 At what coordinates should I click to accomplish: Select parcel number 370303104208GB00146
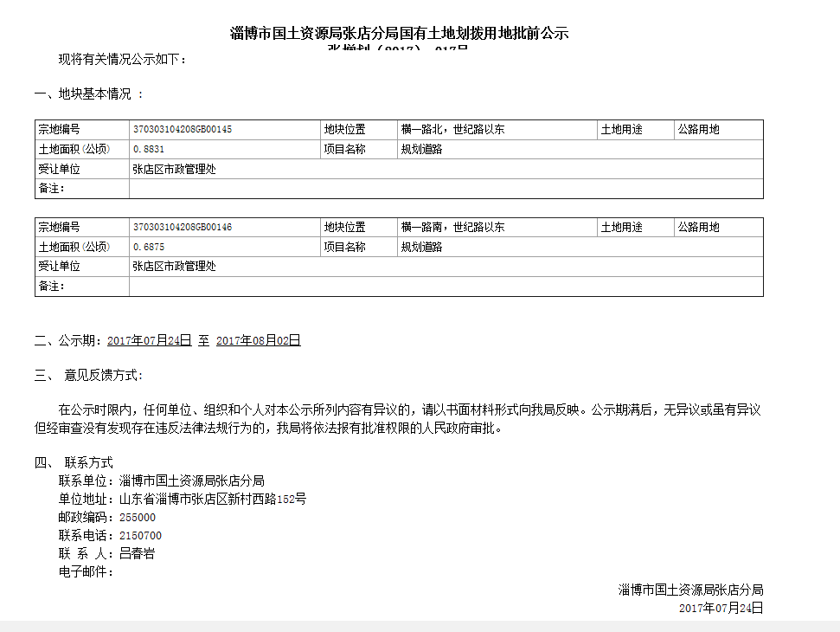(183, 228)
